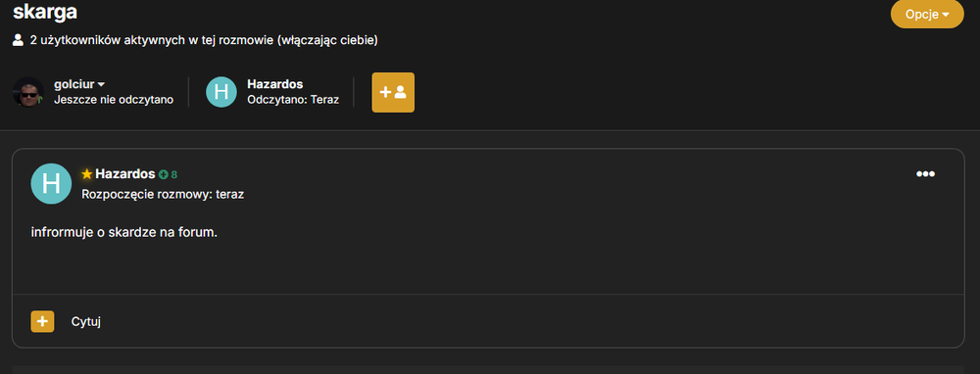This screenshot has width=980, height=374.
Task: Click the gold star beside Hazardos
Action: point(87,174)
